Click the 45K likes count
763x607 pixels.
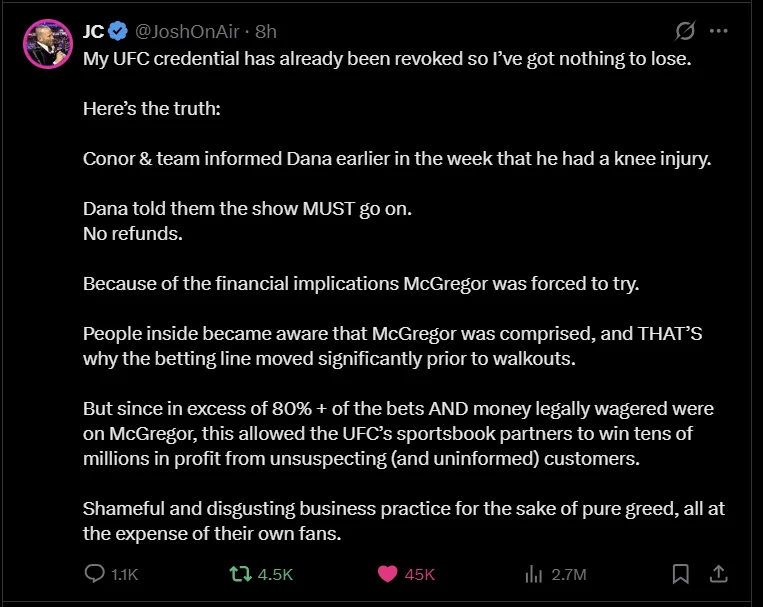pos(419,574)
